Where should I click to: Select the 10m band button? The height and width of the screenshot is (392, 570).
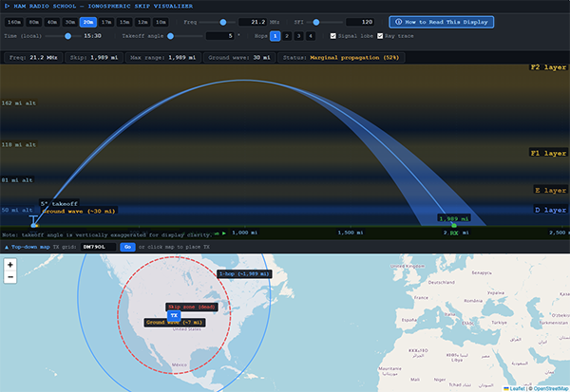[161, 22]
